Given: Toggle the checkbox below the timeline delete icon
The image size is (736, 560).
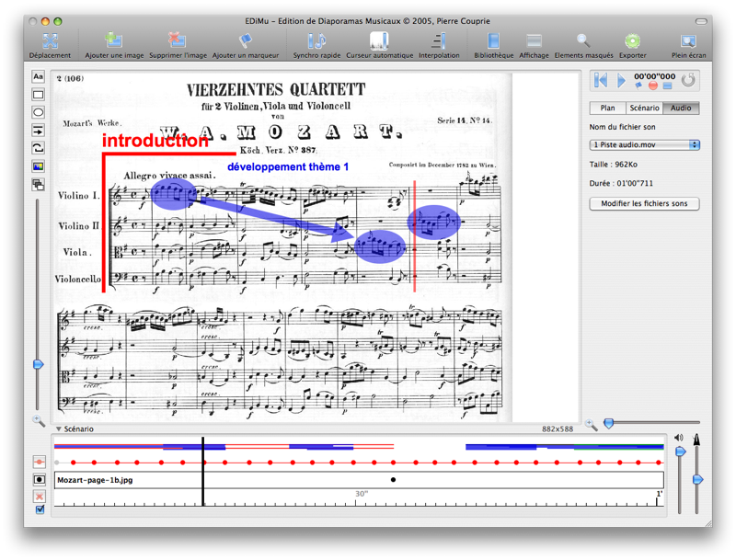Looking at the screenshot, I should [40, 509].
